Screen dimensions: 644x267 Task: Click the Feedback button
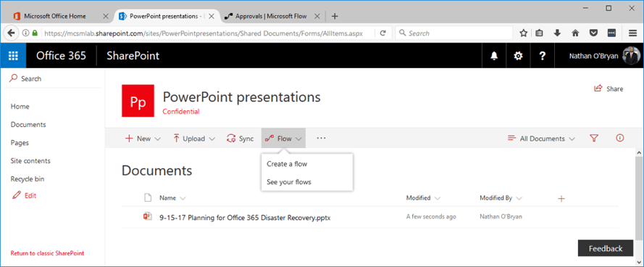(x=606, y=248)
